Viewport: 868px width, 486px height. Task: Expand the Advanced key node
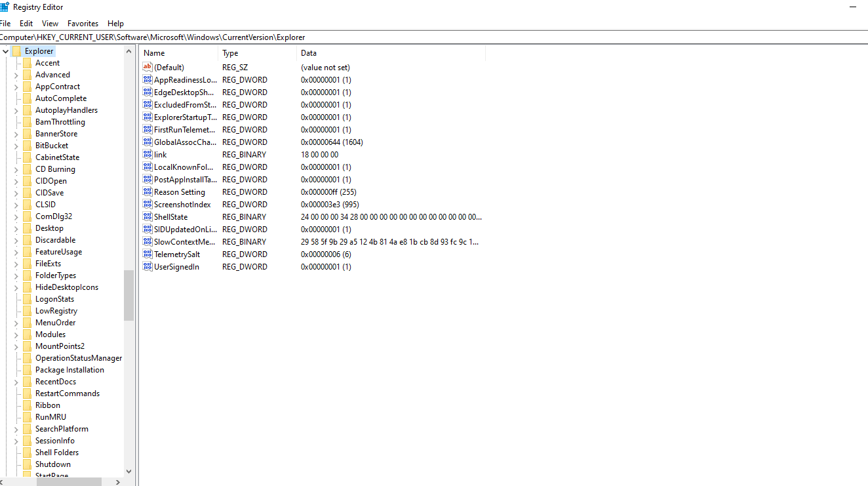[16, 75]
